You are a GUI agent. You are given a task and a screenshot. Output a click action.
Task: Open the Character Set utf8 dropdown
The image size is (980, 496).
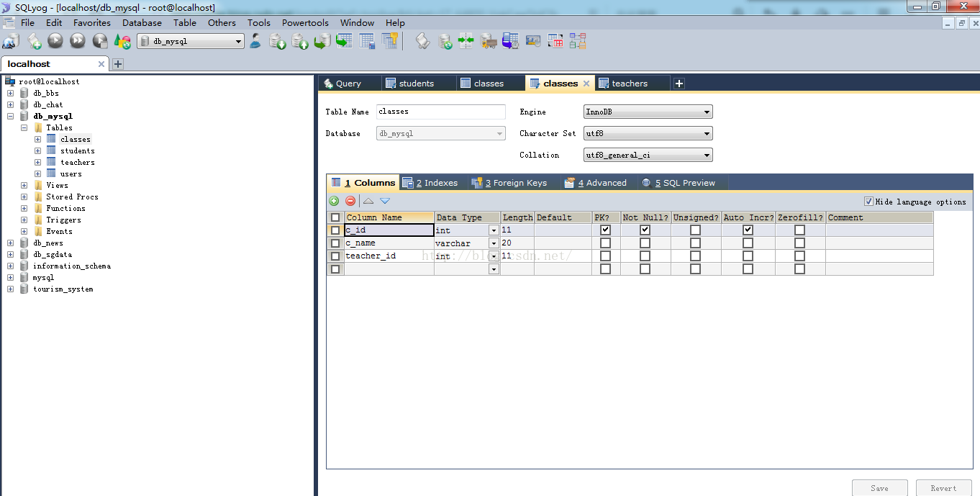(x=648, y=133)
